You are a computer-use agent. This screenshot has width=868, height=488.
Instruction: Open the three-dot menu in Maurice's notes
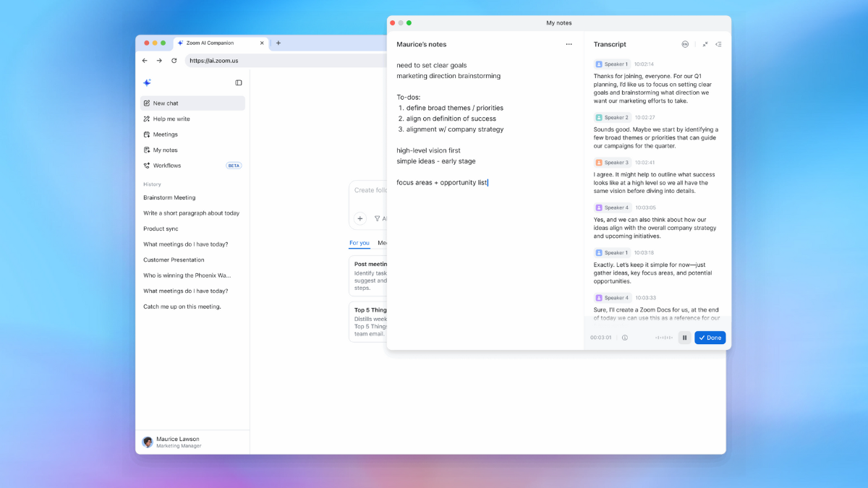coord(569,45)
